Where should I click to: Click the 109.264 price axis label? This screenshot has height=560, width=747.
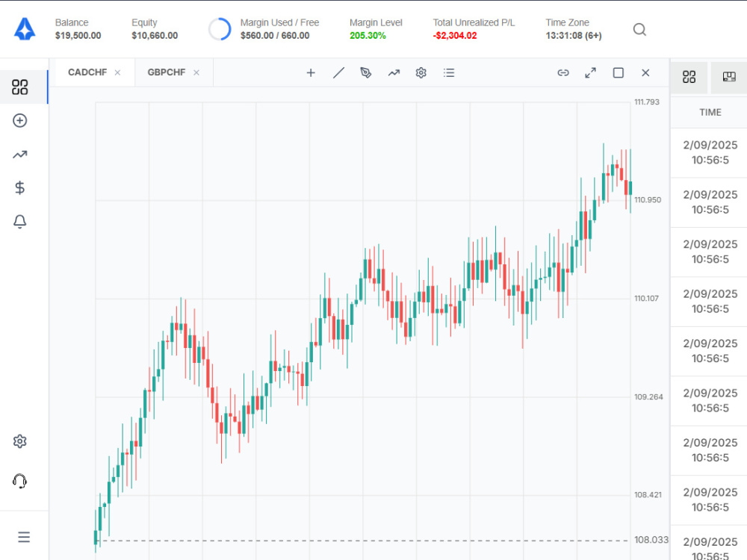click(648, 397)
